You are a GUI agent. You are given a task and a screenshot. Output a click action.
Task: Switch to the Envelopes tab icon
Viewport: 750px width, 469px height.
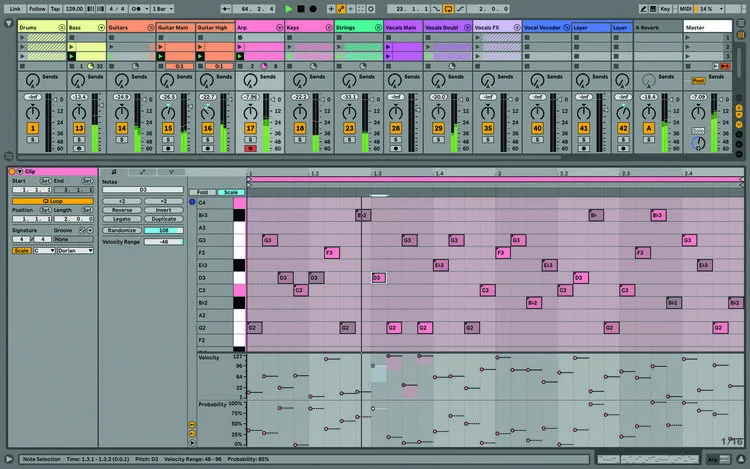click(x=142, y=172)
